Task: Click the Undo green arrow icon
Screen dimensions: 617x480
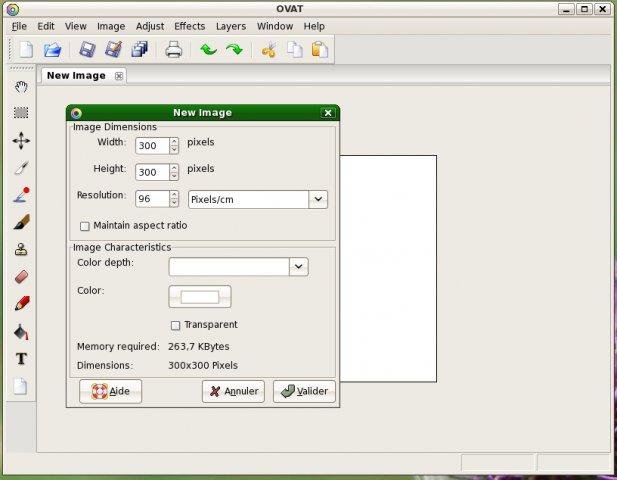Action: (x=208, y=50)
